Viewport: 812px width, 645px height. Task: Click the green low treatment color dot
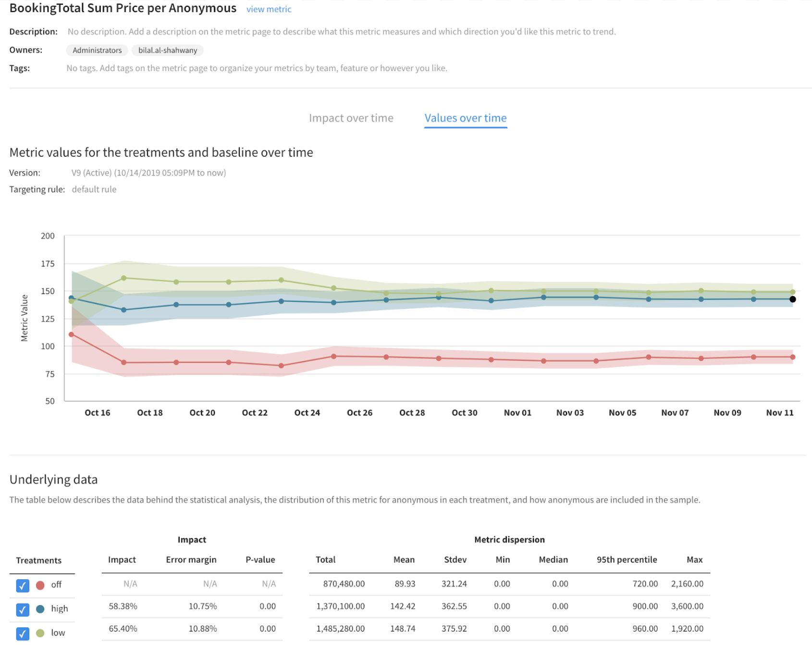pos(40,633)
